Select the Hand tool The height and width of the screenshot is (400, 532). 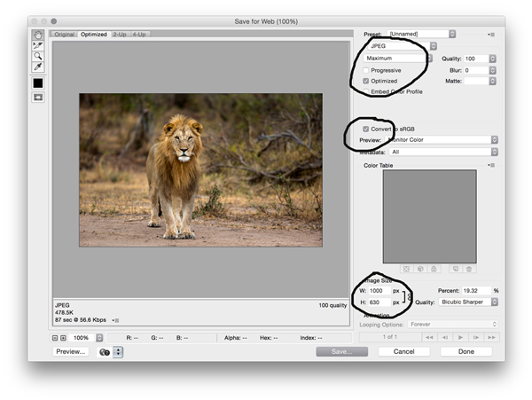[x=38, y=35]
